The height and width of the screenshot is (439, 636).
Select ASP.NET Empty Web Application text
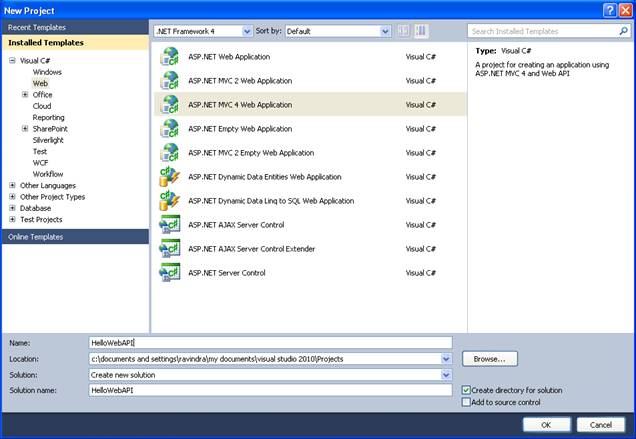pyautogui.click(x=240, y=129)
